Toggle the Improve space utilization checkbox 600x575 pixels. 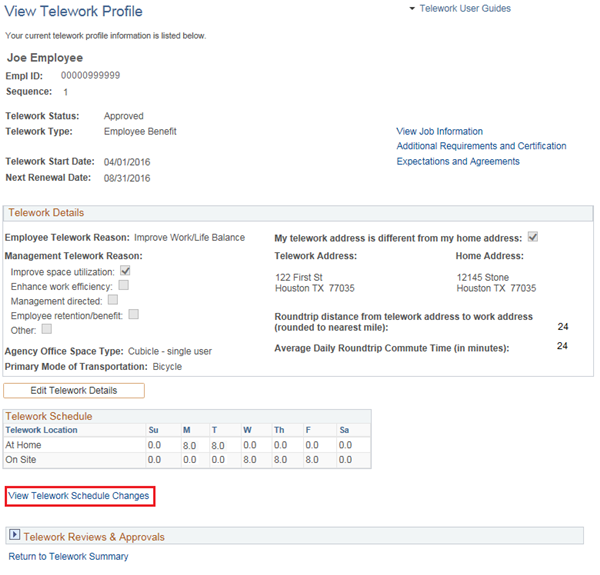point(126,270)
